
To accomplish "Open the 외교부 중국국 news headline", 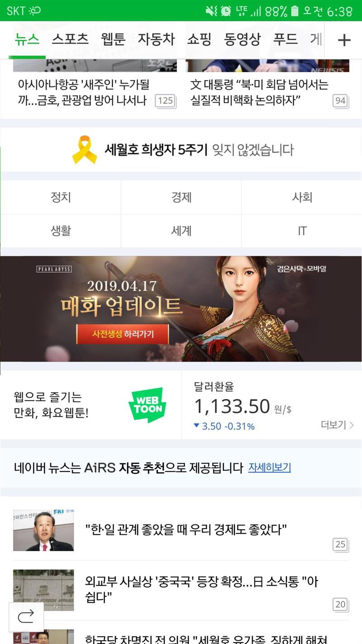I will (x=201, y=589).
